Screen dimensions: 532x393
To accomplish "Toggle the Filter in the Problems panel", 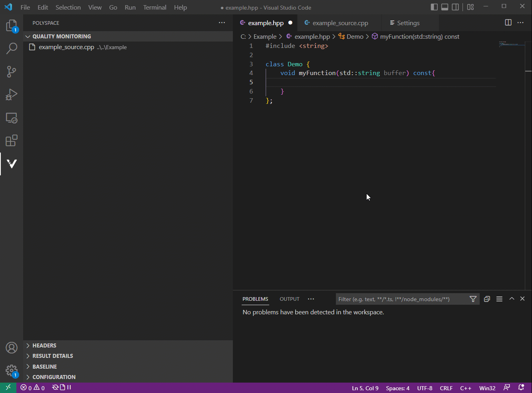I will 473,299.
